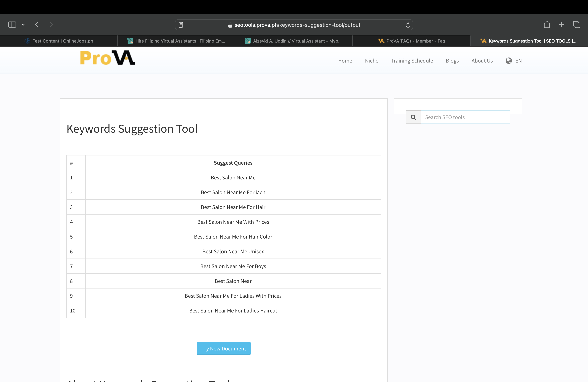
Task: Click the Try New Document button
Action: point(224,348)
